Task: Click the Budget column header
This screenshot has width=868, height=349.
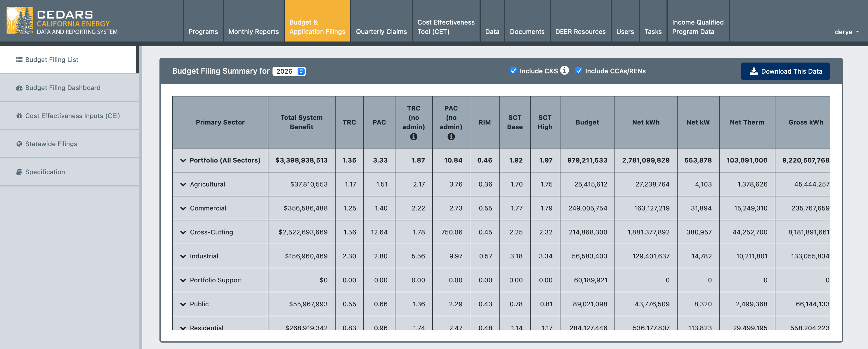Action: click(587, 122)
